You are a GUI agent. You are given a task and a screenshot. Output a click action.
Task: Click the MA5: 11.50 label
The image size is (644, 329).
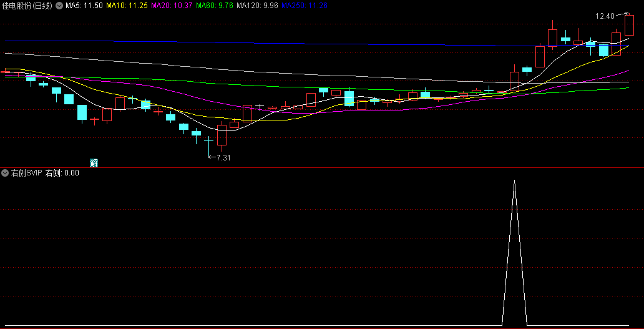click(x=84, y=6)
